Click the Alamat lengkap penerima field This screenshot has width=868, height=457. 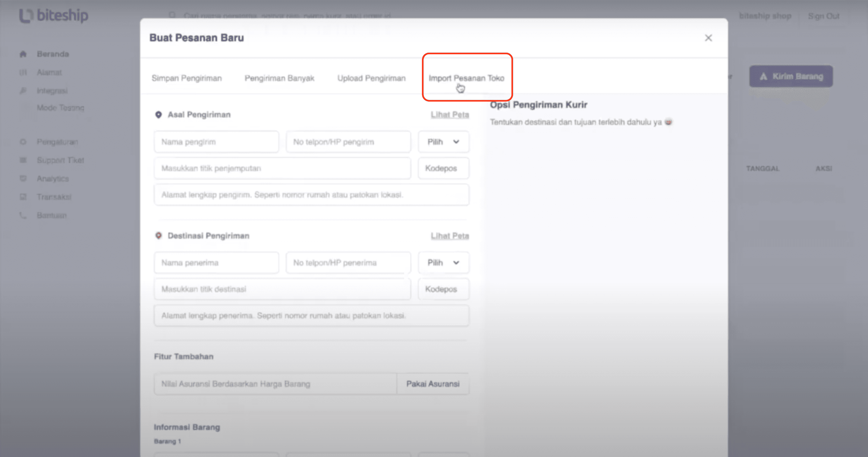[x=311, y=315]
